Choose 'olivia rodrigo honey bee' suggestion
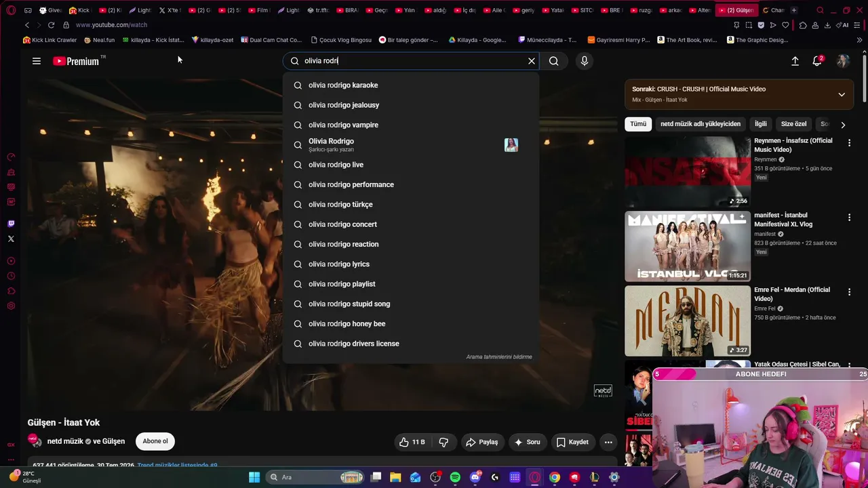Image resolution: width=868 pixels, height=488 pixels. (x=411, y=324)
